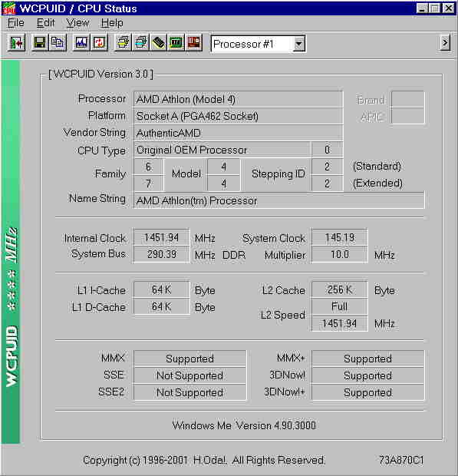458x476 pixels.
Task: Click the empty APIC field
Action: tap(407, 116)
